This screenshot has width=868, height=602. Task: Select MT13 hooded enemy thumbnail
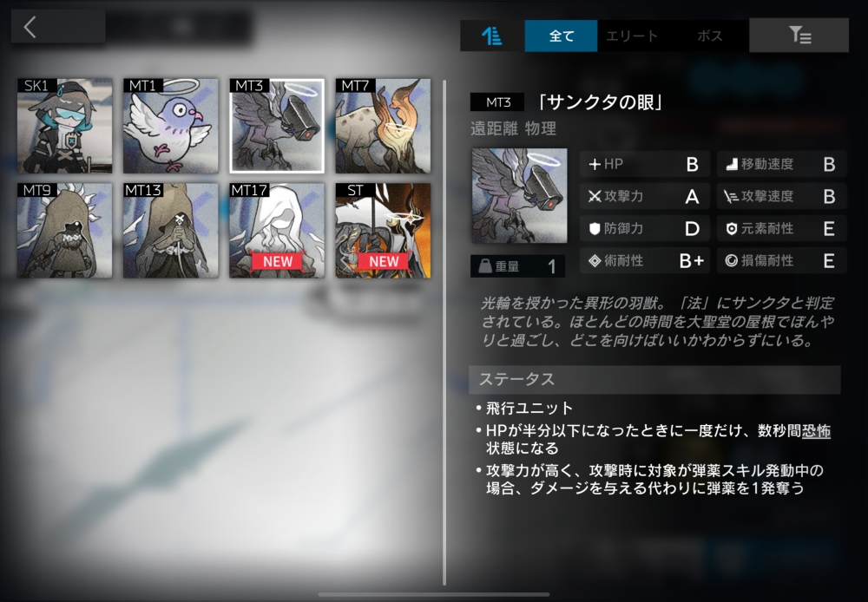coord(171,230)
